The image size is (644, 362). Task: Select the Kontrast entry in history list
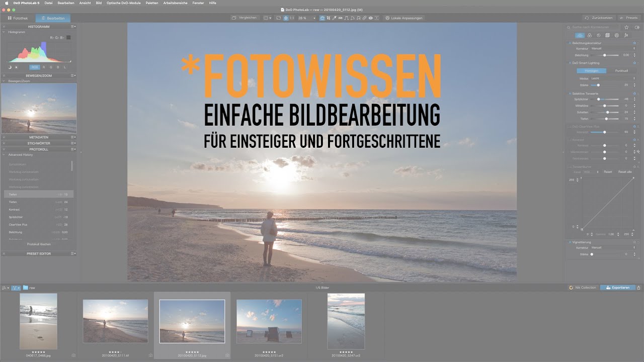pos(39,209)
